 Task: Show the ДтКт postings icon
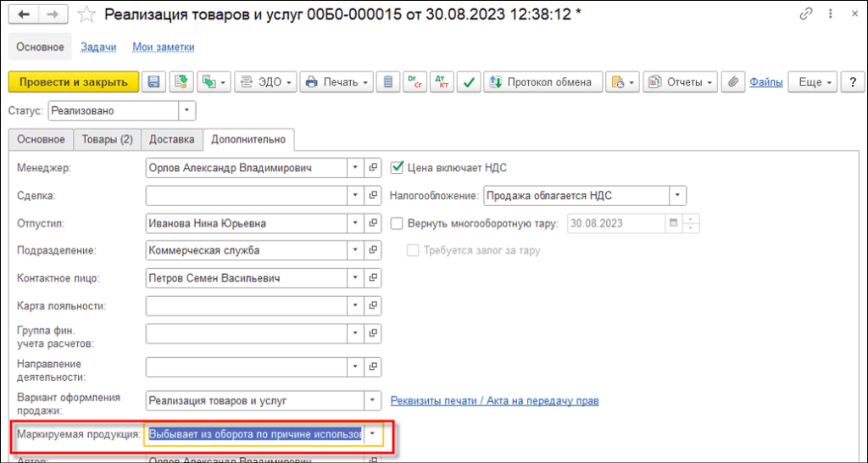441,82
